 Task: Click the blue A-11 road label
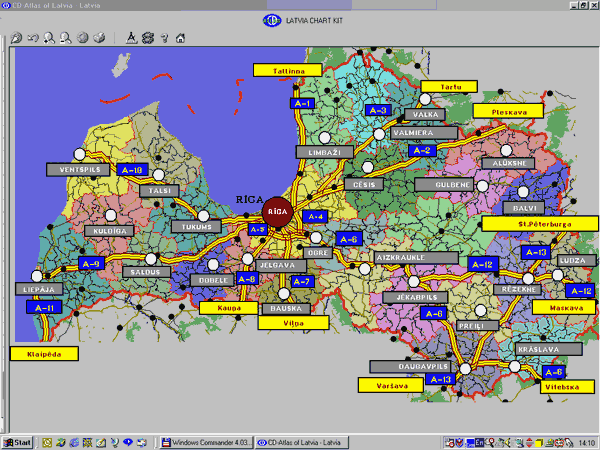click(44, 307)
